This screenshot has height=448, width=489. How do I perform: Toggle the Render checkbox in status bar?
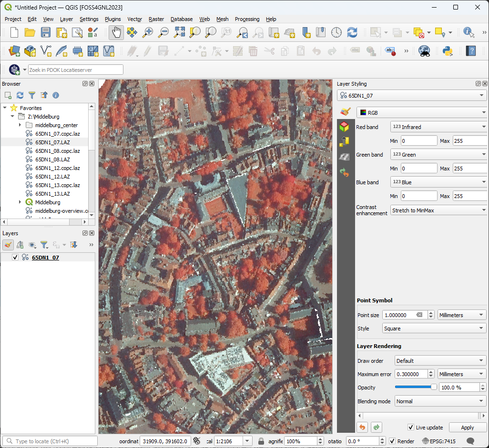[392, 441]
